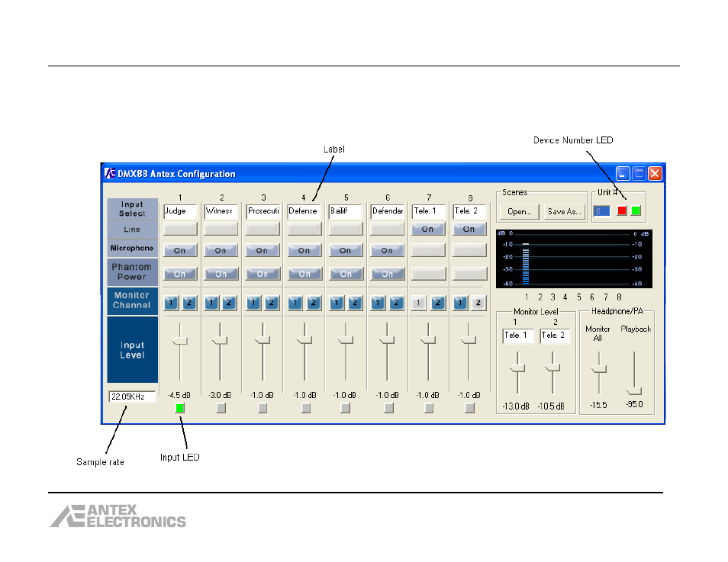Click the Save As... scenes button
728x562 pixels.
coord(564,212)
